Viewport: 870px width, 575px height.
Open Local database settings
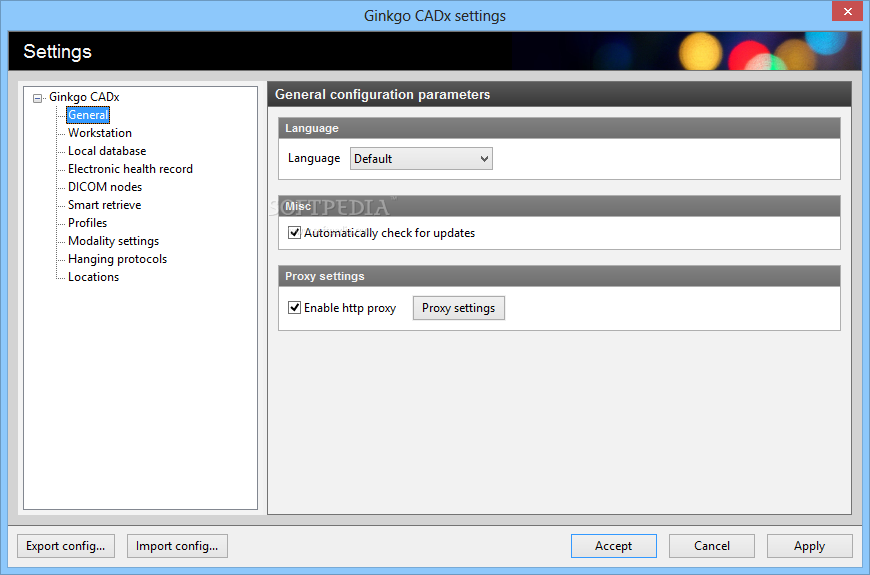click(x=107, y=151)
